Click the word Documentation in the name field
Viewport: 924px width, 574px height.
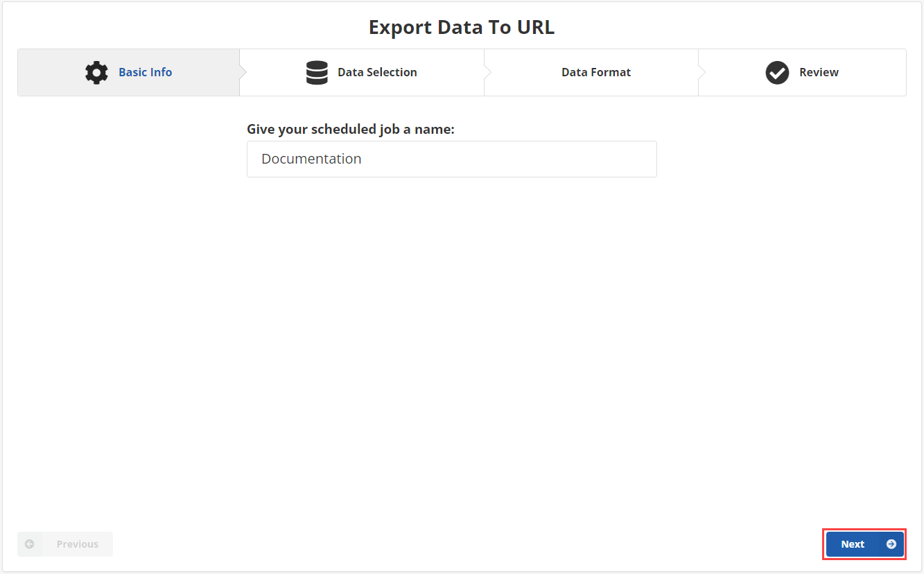pyautogui.click(x=311, y=159)
